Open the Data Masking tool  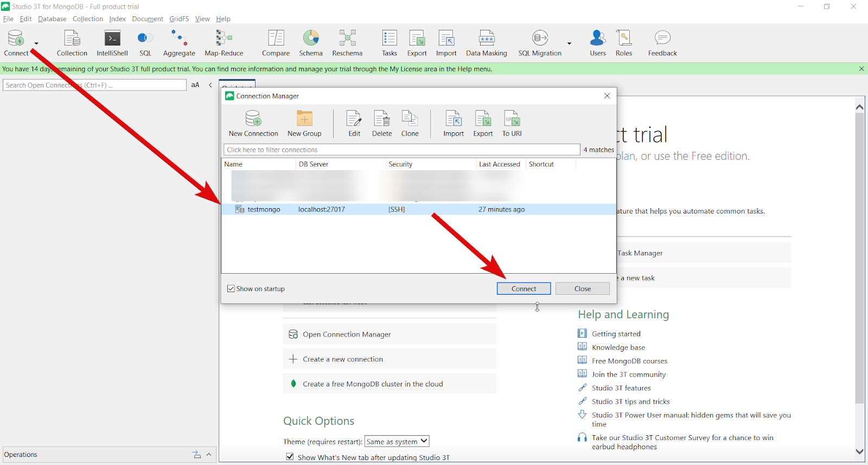click(487, 43)
